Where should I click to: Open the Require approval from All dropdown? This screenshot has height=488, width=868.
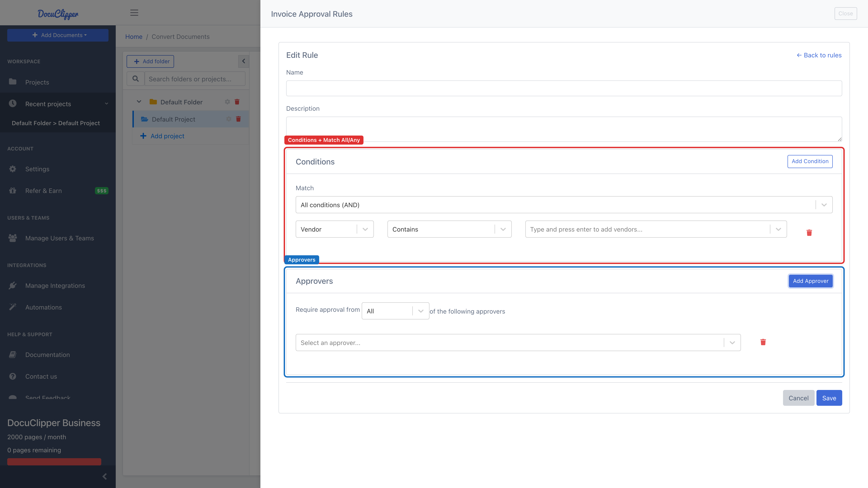point(395,311)
